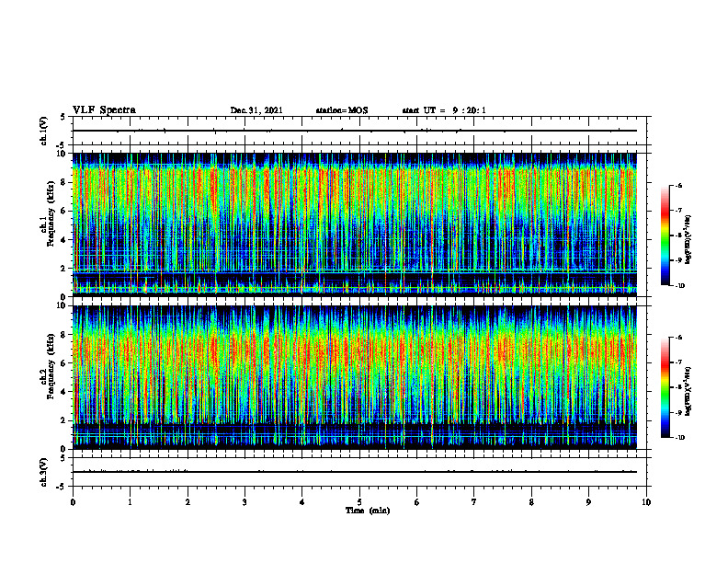The height and width of the screenshot is (563, 728).
Task: Click the ch.2 color scale bar
Action: [x=665, y=387]
